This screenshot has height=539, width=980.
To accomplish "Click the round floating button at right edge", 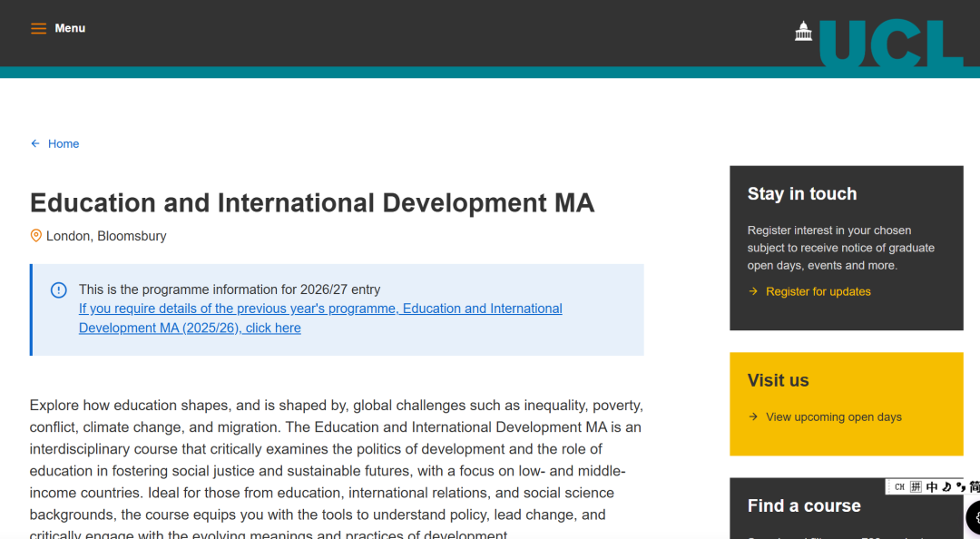I will coord(974,518).
